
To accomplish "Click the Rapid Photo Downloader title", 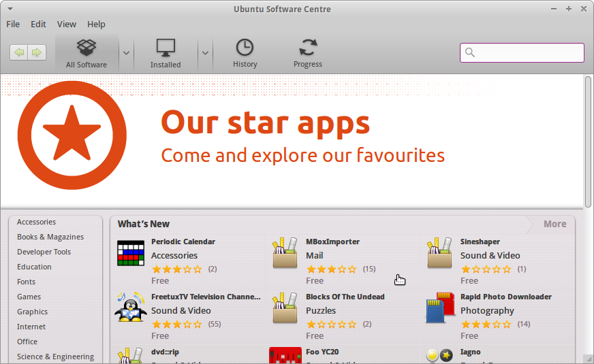I will 505,297.
